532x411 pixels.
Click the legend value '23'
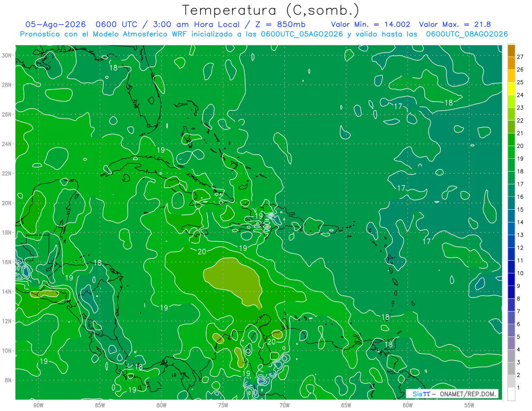[x=520, y=108]
